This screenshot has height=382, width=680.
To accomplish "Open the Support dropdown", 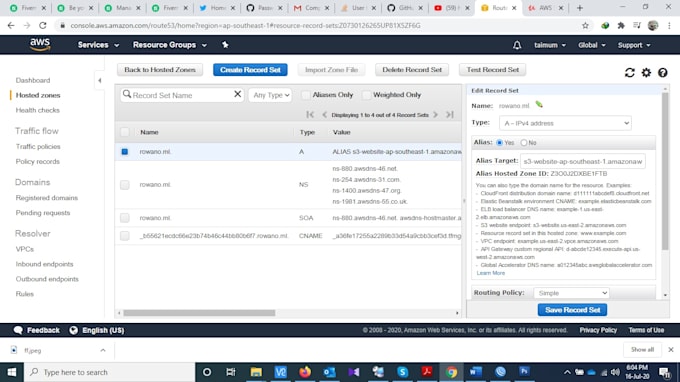I will click(x=634, y=45).
